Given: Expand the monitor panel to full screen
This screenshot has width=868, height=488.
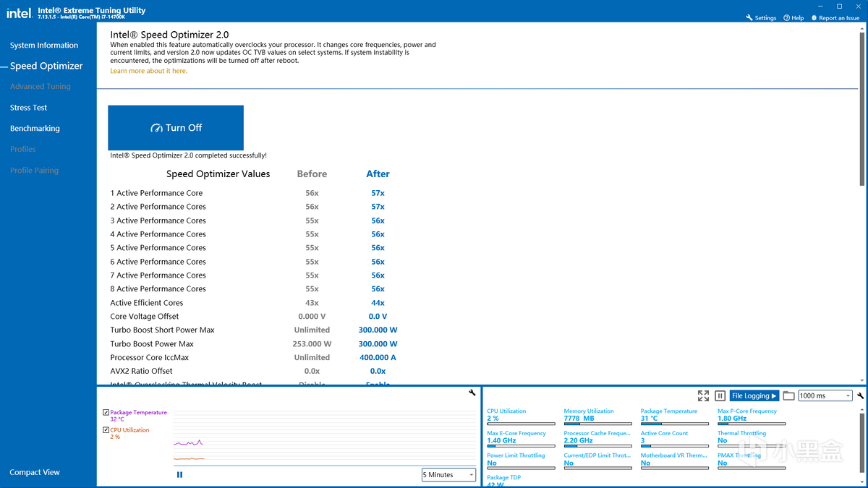Looking at the screenshot, I should [703, 395].
